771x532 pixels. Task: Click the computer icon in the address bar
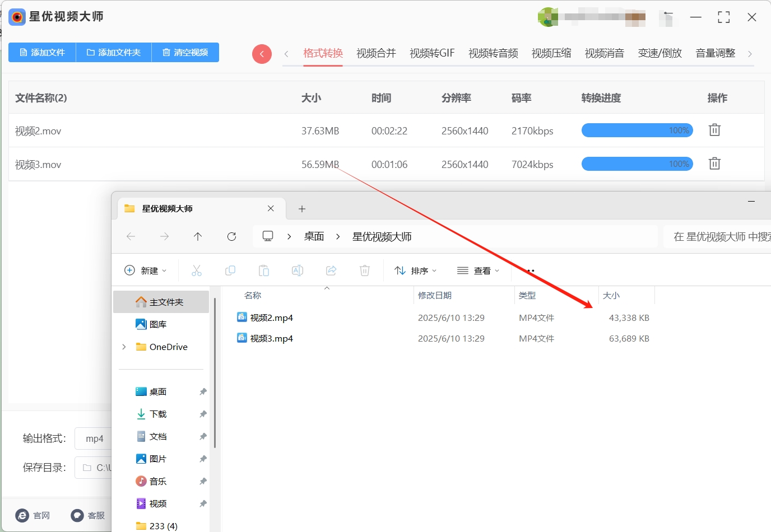pos(268,236)
